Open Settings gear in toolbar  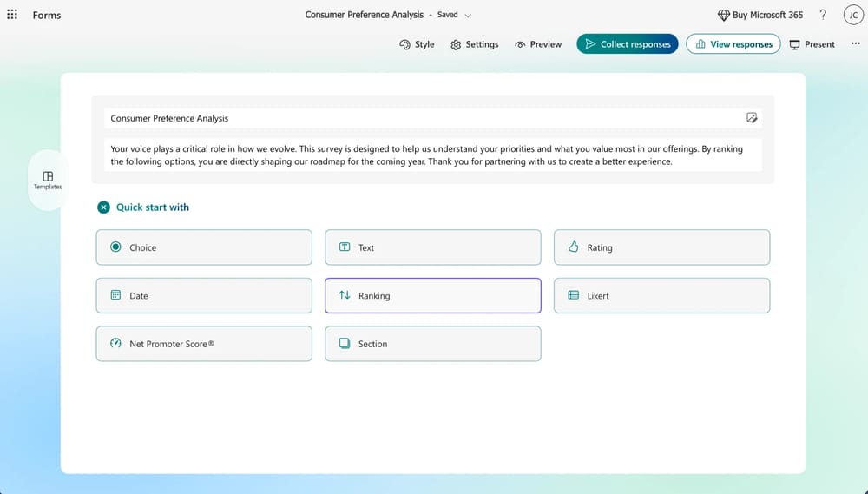point(456,44)
